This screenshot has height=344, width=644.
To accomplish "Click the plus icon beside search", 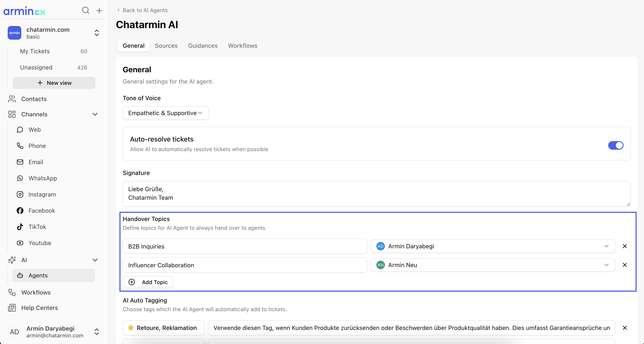I will click(99, 10).
